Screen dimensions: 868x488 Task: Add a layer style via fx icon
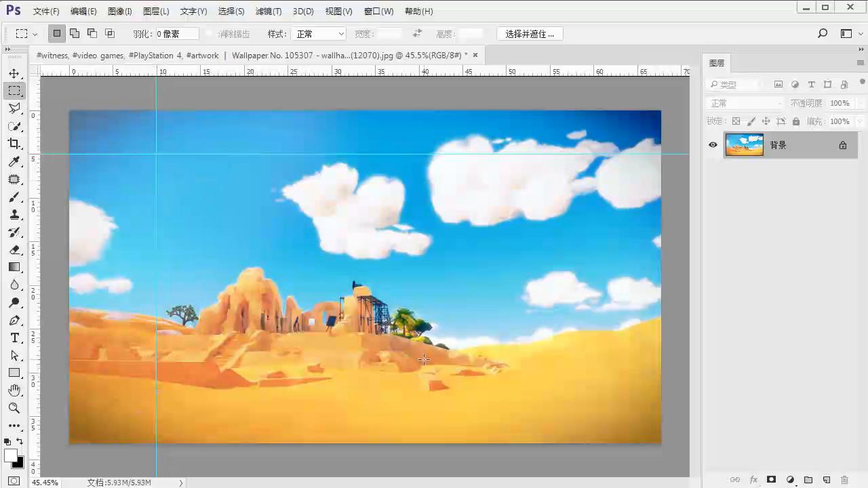753,480
